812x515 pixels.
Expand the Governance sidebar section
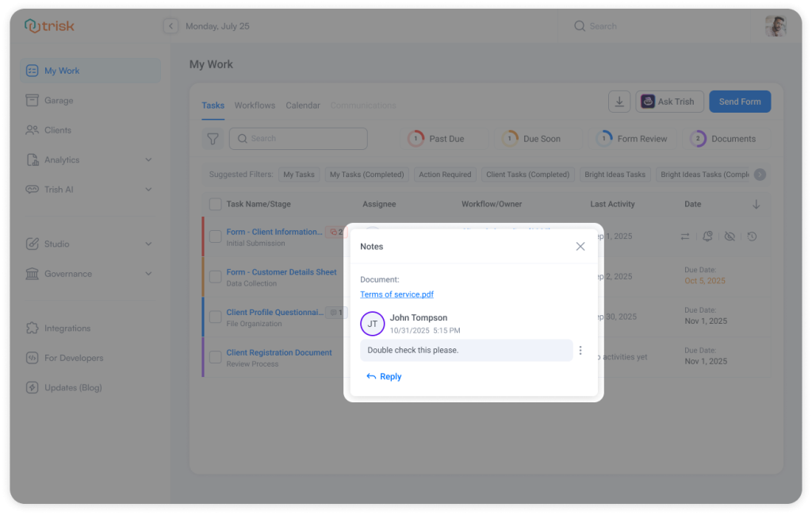click(148, 274)
